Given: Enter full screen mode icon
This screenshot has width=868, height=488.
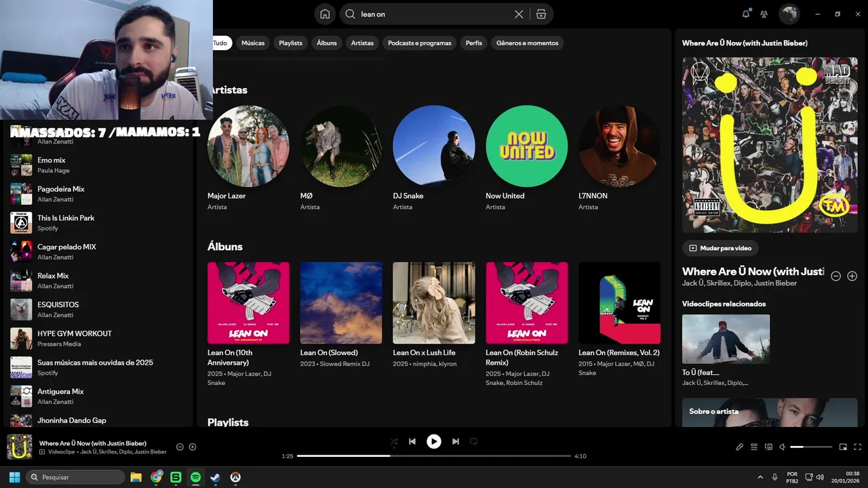Looking at the screenshot, I should pos(858,447).
